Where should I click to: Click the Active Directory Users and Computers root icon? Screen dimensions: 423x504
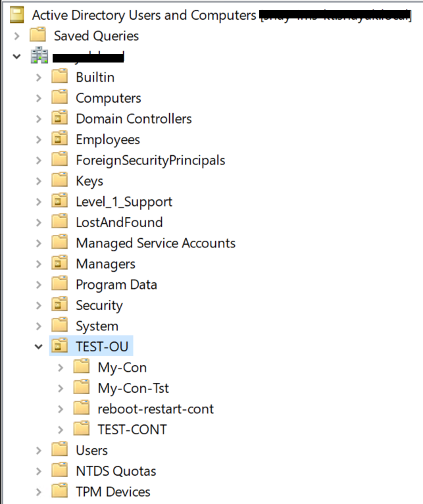18,14
